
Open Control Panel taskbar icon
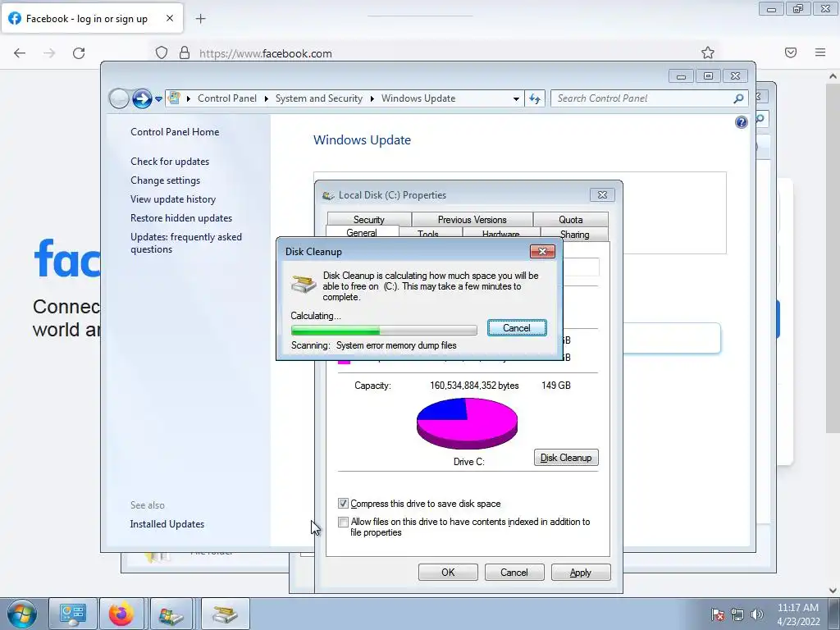(x=73, y=614)
